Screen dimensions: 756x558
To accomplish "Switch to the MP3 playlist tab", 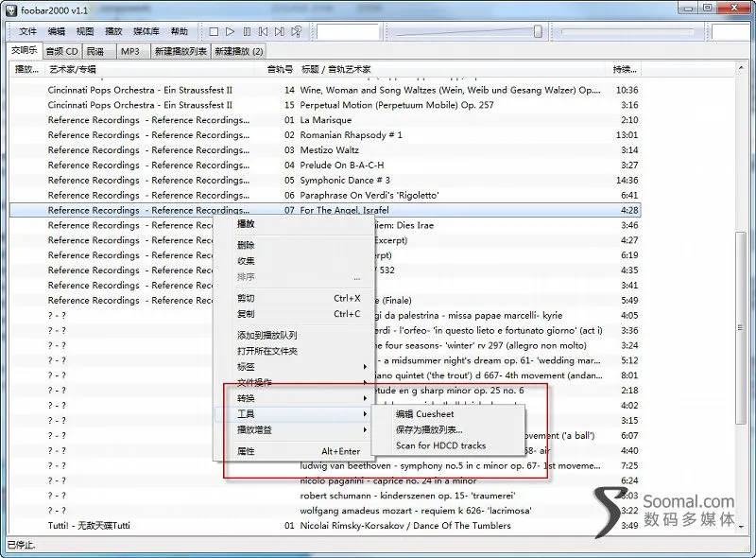I will (x=133, y=51).
